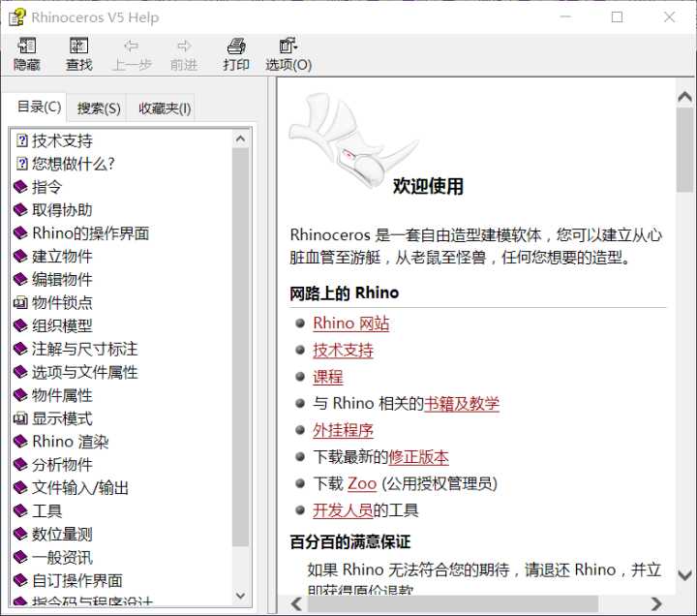Click the 上一步 back arrow icon
The image size is (697, 616).
pos(131,46)
